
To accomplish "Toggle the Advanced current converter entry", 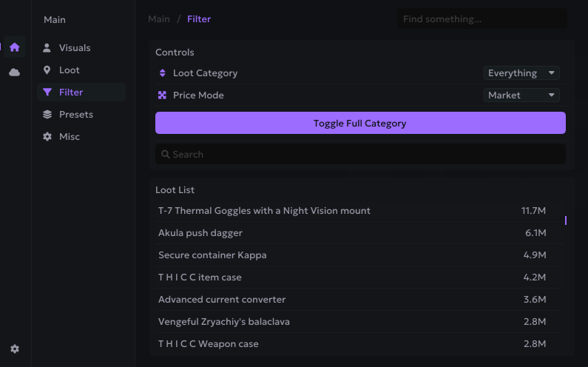I will 352,300.
